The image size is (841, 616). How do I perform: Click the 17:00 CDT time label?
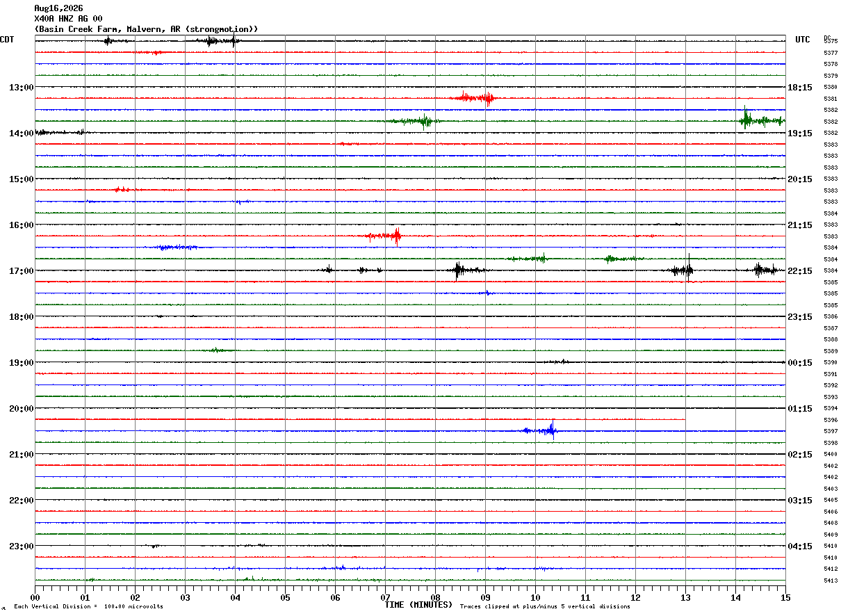22,271
